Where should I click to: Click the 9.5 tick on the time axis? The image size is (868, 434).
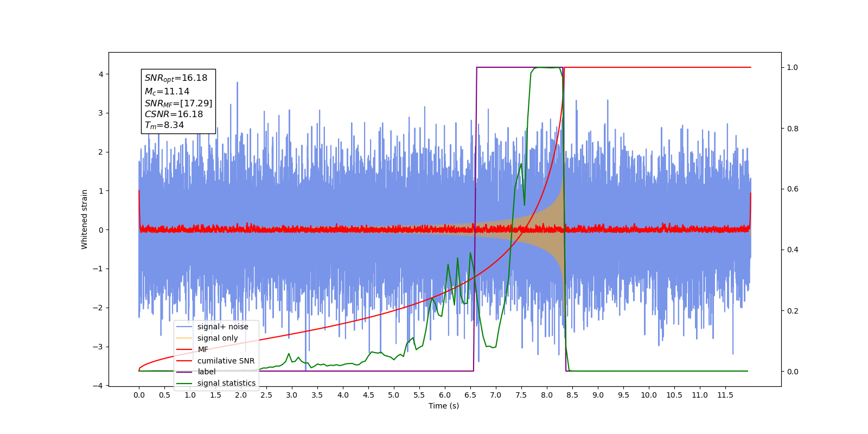click(x=623, y=395)
